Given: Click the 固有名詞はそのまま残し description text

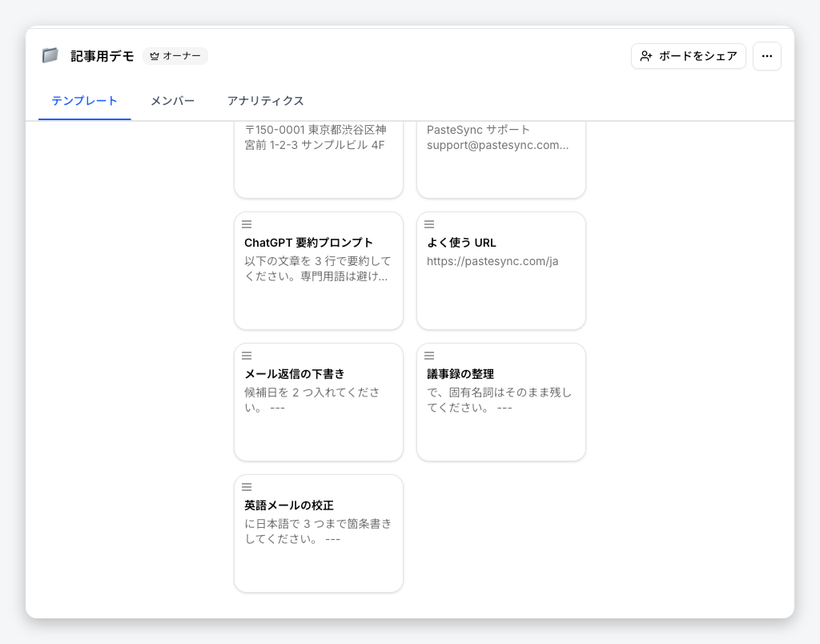Looking at the screenshot, I should pyautogui.click(x=500, y=400).
